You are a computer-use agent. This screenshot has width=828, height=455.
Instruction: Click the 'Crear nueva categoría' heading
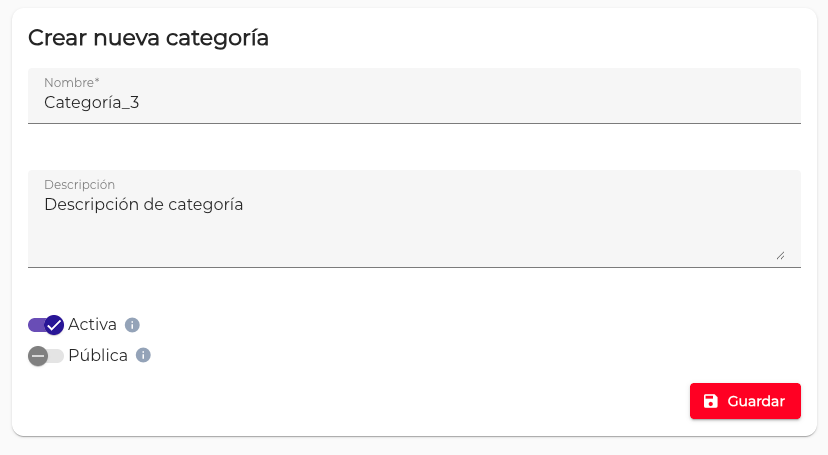pyautogui.click(x=148, y=38)
